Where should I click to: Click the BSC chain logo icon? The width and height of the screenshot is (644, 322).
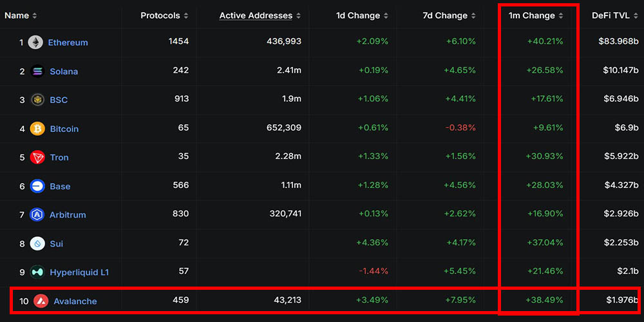click(37, 100)
